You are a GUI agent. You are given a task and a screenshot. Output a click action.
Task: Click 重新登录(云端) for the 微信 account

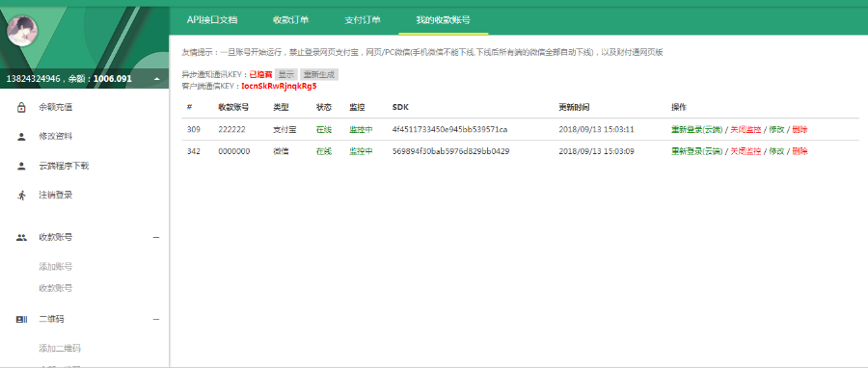click(x=697, y=151)
